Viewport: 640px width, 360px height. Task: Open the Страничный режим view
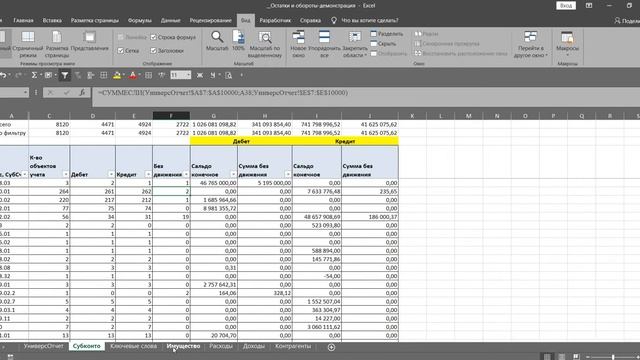[x=28, y=44]
